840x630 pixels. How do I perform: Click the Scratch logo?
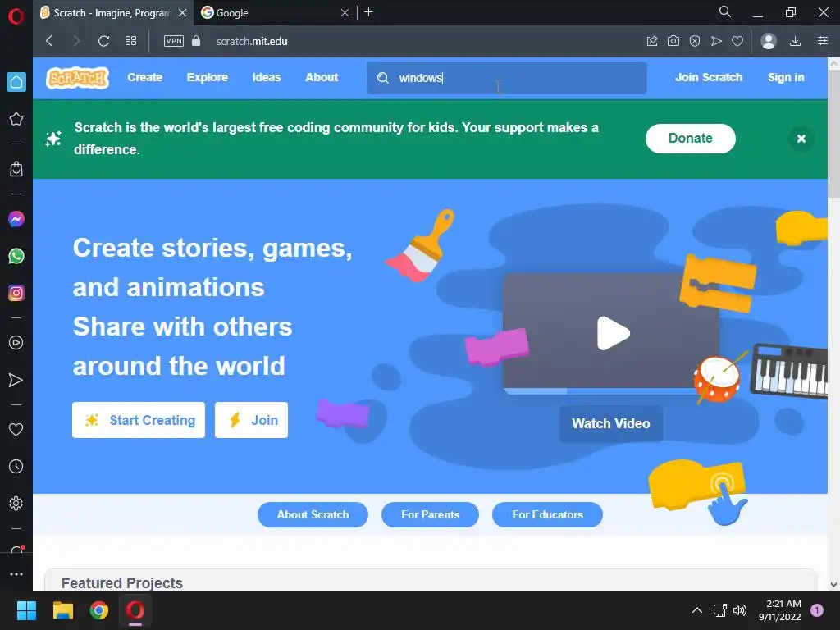point(78,78)
